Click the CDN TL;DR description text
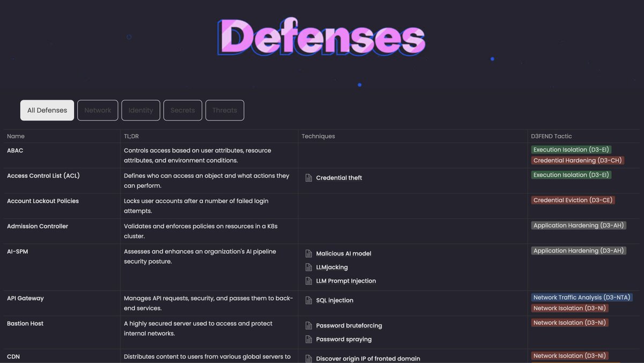 (x=207, y=357)
